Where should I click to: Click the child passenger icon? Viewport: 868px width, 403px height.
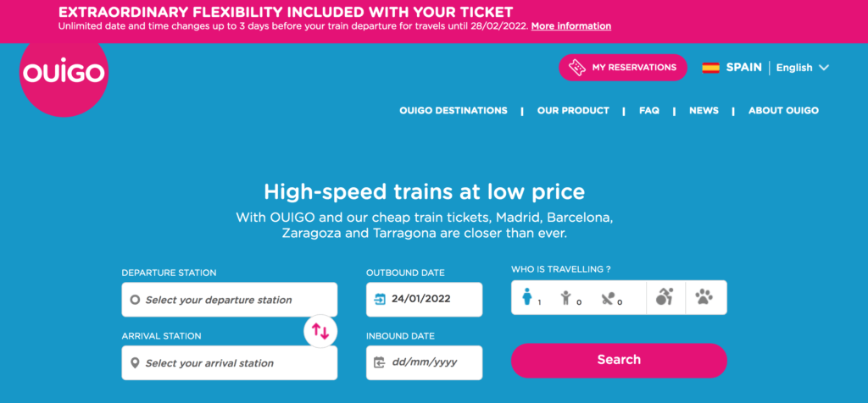(x=566, y=297)
